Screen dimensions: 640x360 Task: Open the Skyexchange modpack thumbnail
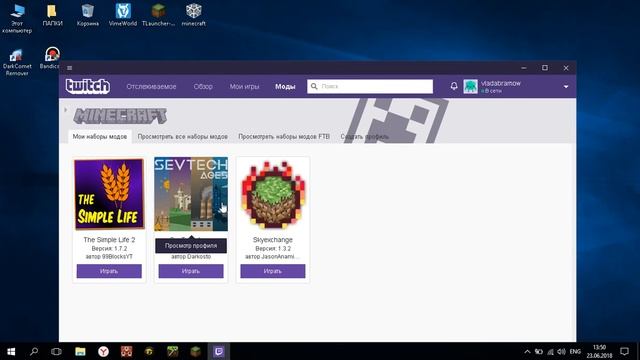pos(273,194)
